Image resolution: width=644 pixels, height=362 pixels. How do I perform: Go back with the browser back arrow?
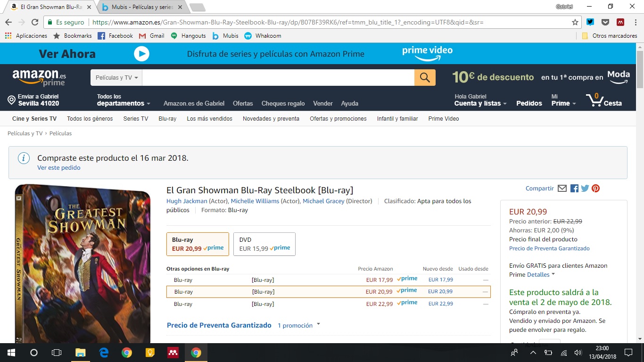point(8,22)
